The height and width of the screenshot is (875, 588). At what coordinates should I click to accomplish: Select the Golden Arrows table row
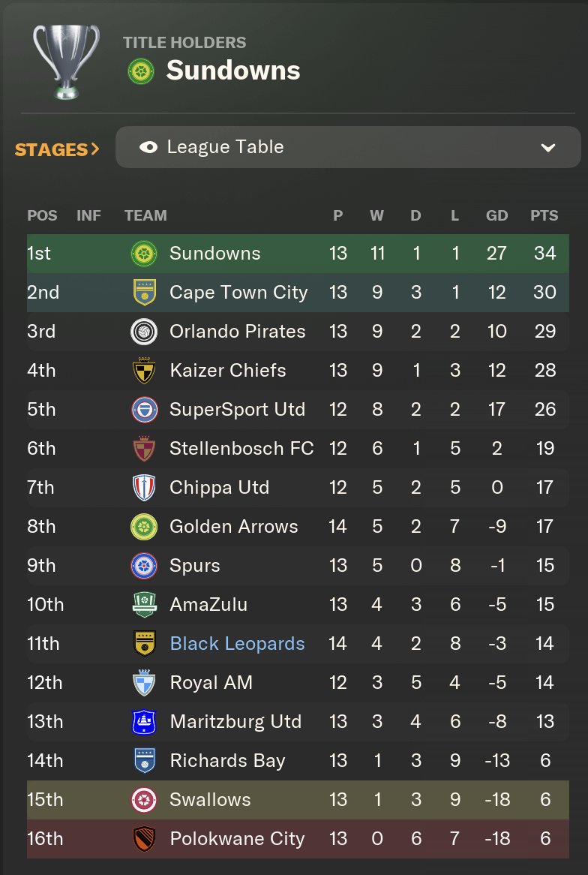[x=298, y=526]
